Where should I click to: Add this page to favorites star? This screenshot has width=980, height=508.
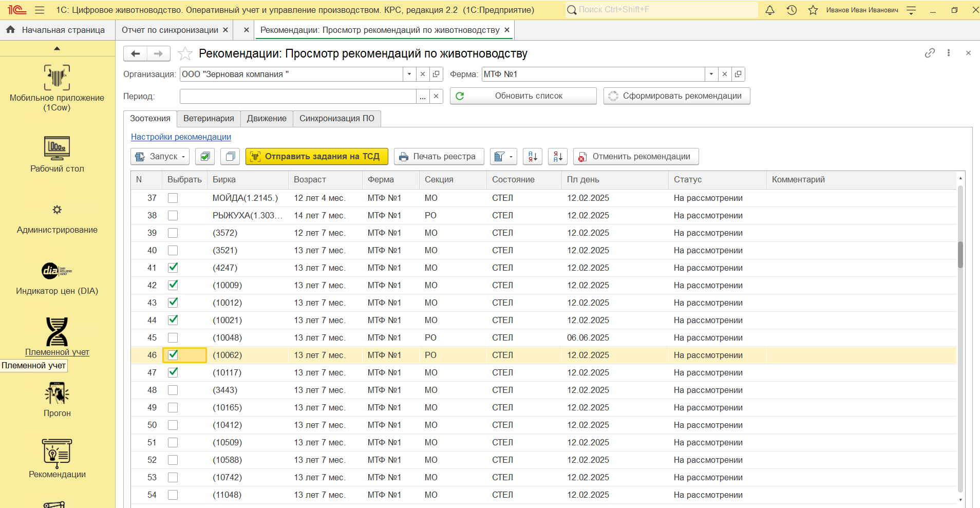pyautogui.click(x=185, y=53)
